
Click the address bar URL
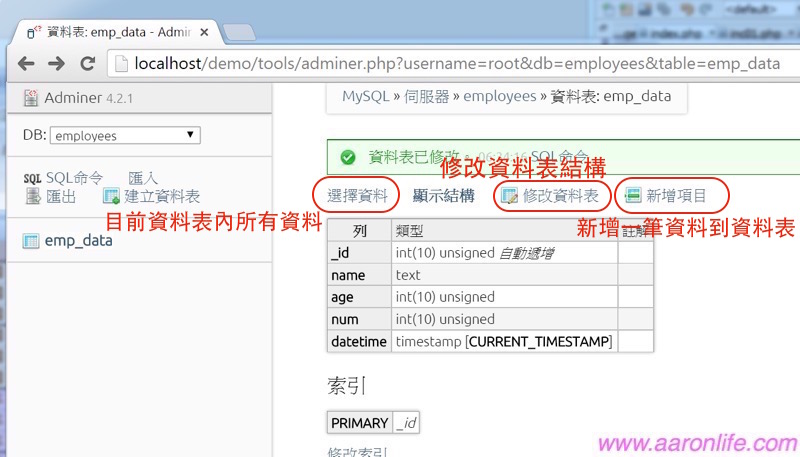(457, 63)
